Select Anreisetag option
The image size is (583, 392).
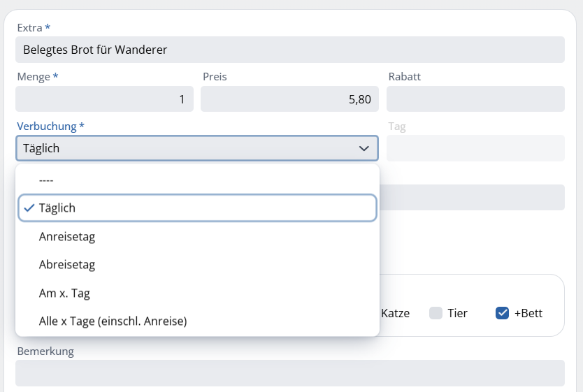197,237
